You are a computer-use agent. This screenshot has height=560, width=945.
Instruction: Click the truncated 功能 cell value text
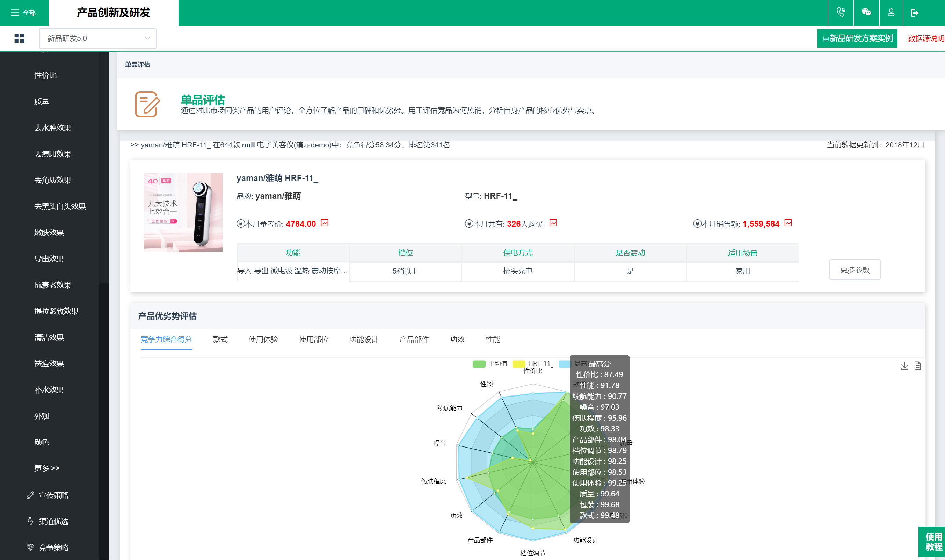tap(292, 270)
